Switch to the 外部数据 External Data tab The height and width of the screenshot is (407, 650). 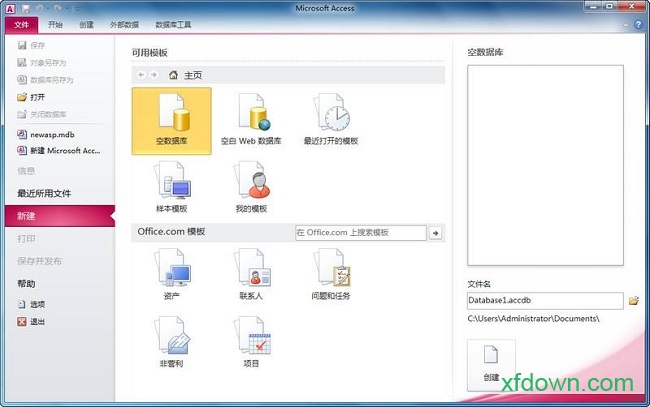click(124, 25)
